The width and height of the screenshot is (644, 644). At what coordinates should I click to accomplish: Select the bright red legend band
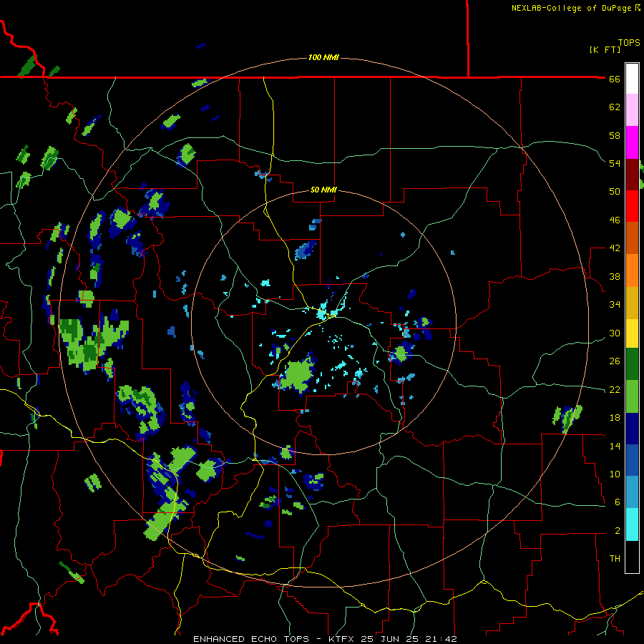click(632, 206)
